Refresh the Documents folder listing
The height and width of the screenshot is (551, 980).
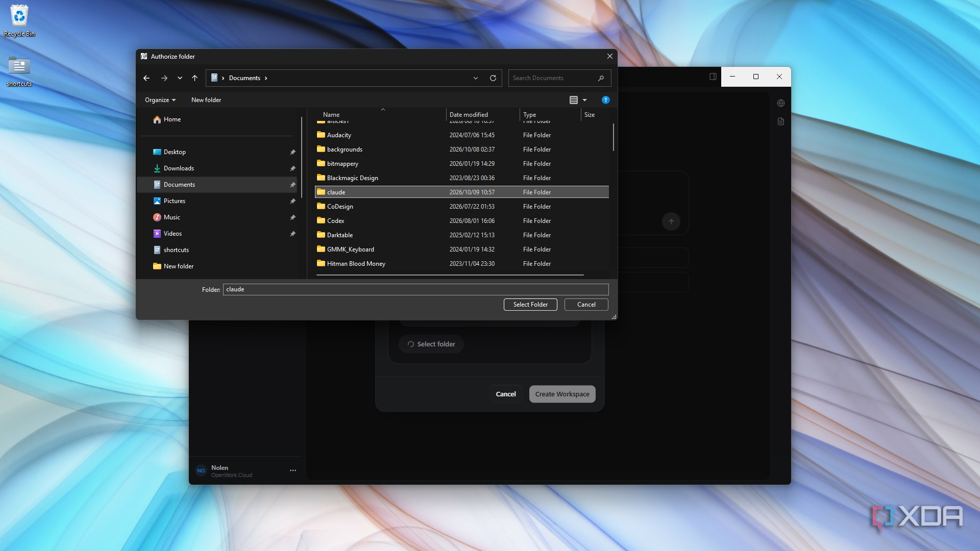pyautogui.click(x=493, y=78)
